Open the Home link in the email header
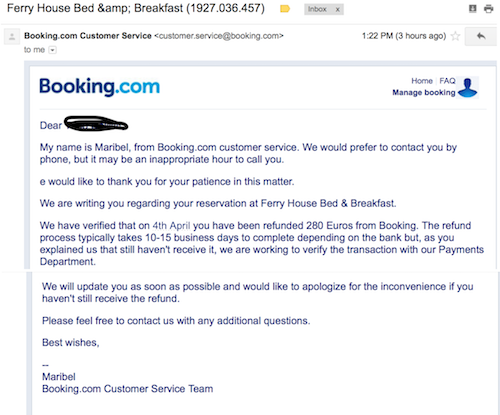The width and height of the screenshot is (500, 415). tap(422, 81)
